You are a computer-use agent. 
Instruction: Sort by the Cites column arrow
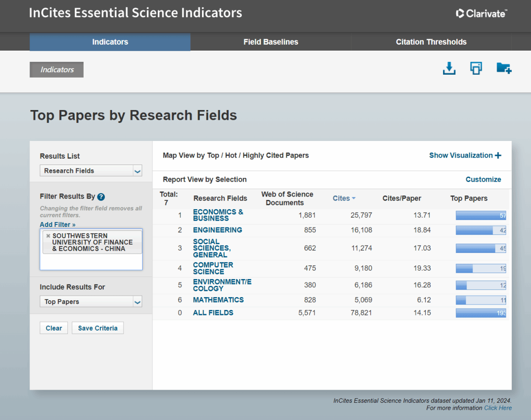tap(354, 198)
